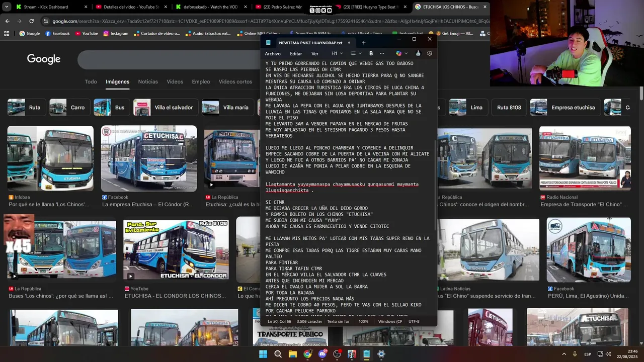Open Notepad settings gear
Image resolution: width=644 pixels, height=362 pixels.
pos(429,53)
